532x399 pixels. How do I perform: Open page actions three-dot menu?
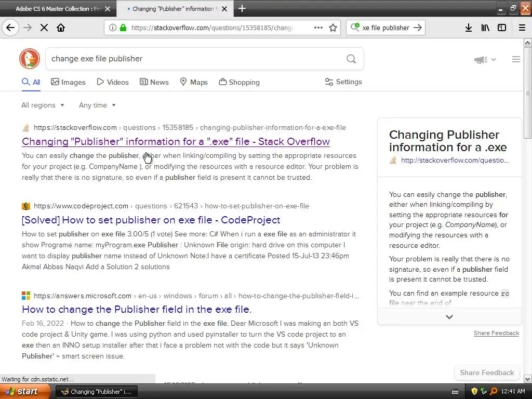tap(318, 28)
